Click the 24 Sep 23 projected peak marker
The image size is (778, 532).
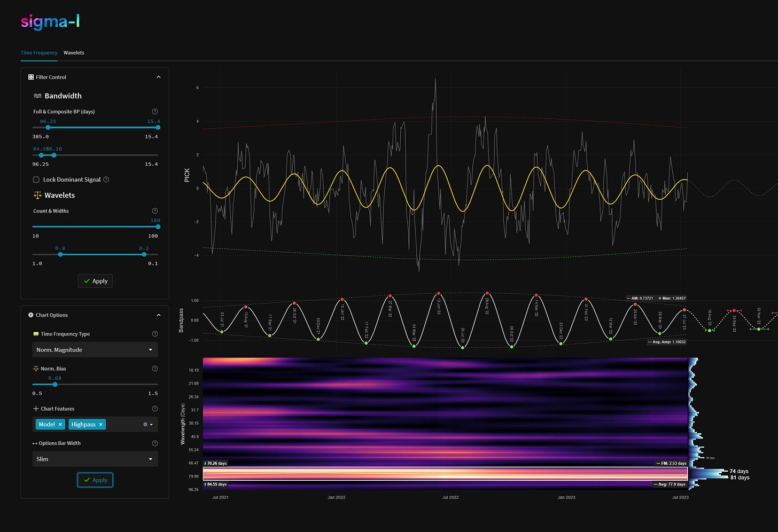click(734, 310)
